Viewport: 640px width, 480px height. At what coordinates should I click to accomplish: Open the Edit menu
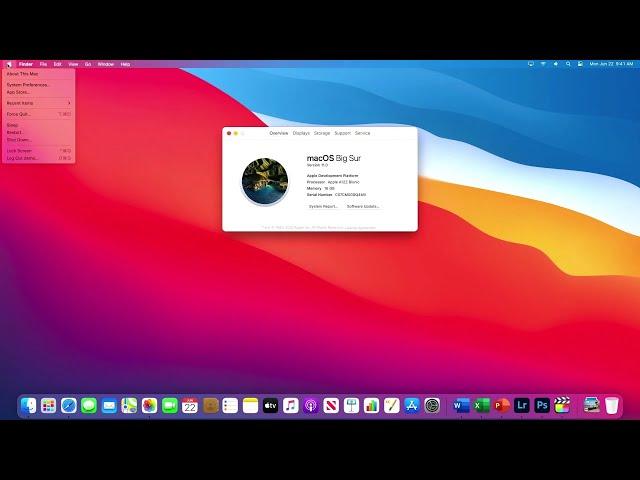click(58, 64)
